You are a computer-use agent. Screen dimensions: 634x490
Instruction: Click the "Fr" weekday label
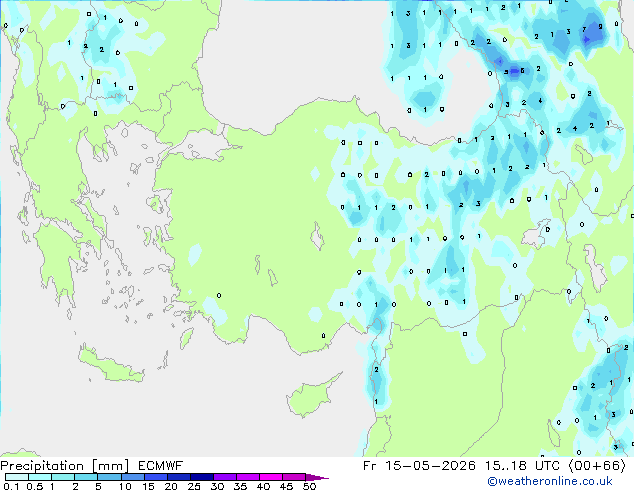click(370, 466)
